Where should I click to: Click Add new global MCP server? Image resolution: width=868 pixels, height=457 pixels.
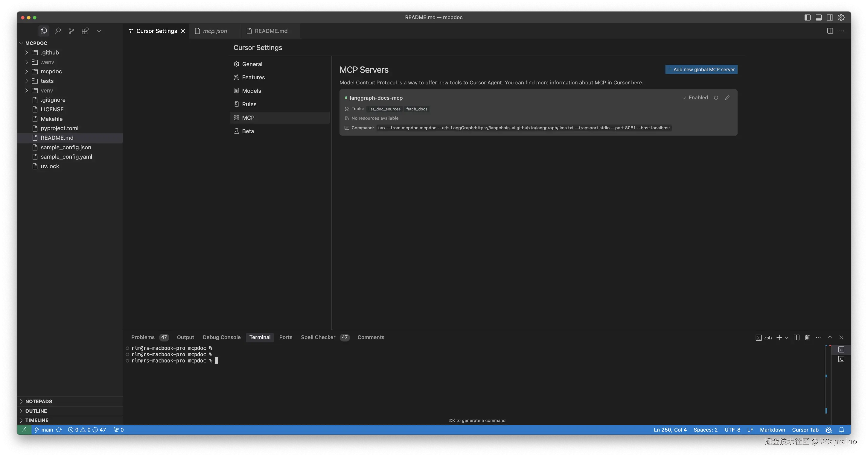tap(701, 69)
